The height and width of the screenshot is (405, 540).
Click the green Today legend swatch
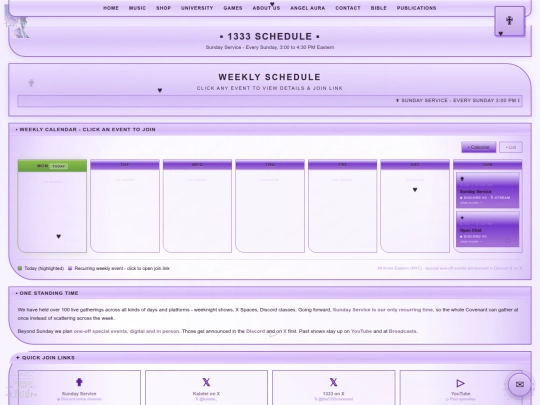(20, 268)
